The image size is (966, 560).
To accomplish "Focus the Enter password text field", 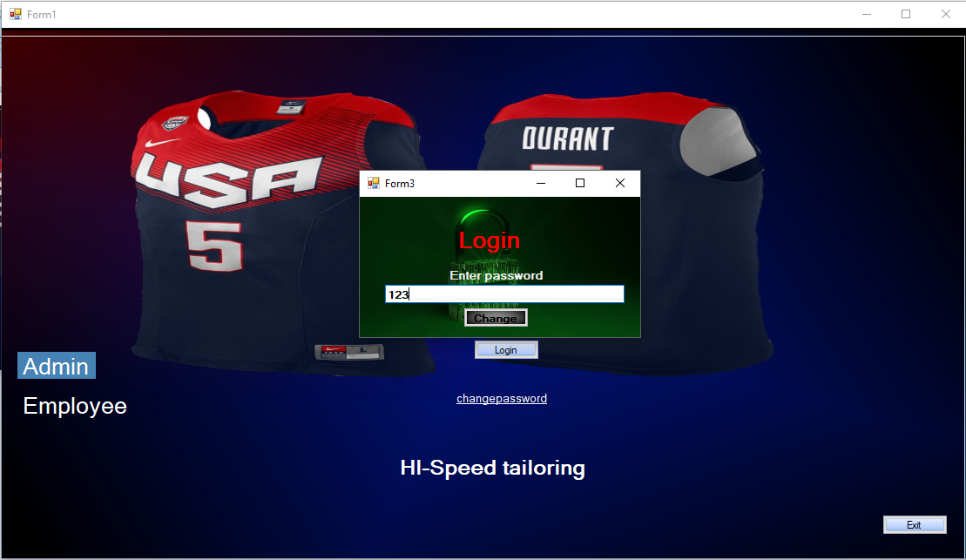I will (x=504, y=294).
